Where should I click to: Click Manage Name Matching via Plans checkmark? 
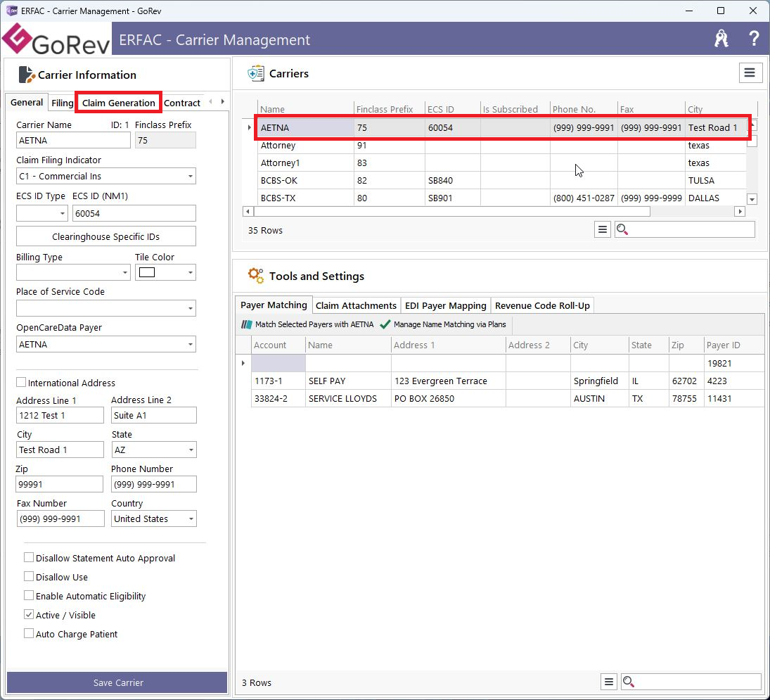(385, 324)
